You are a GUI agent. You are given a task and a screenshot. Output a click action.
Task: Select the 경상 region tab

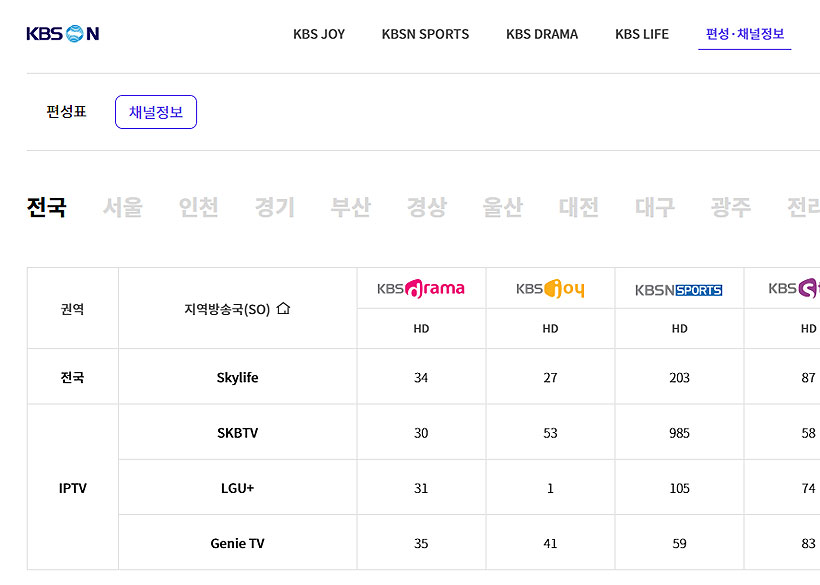[427, 207]
